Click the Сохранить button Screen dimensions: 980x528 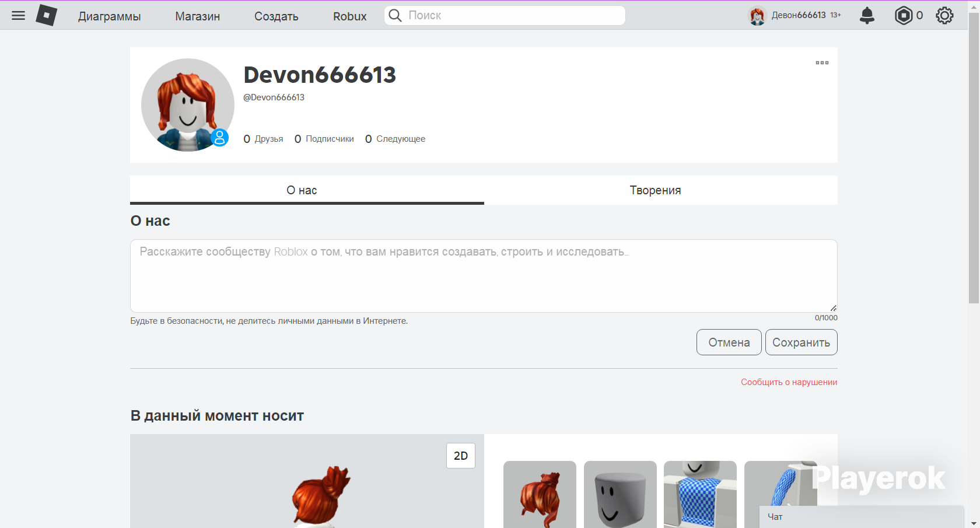click(x=801, y=342)
